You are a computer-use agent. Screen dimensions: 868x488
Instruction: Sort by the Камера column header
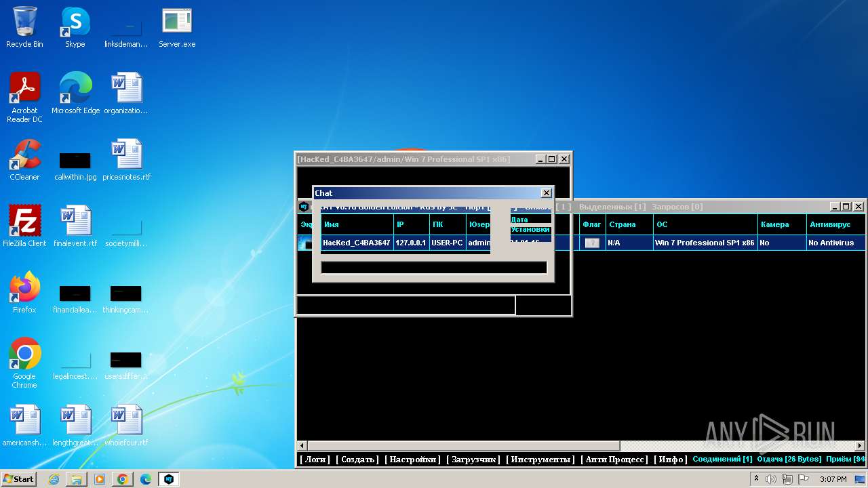pos(782,224)
